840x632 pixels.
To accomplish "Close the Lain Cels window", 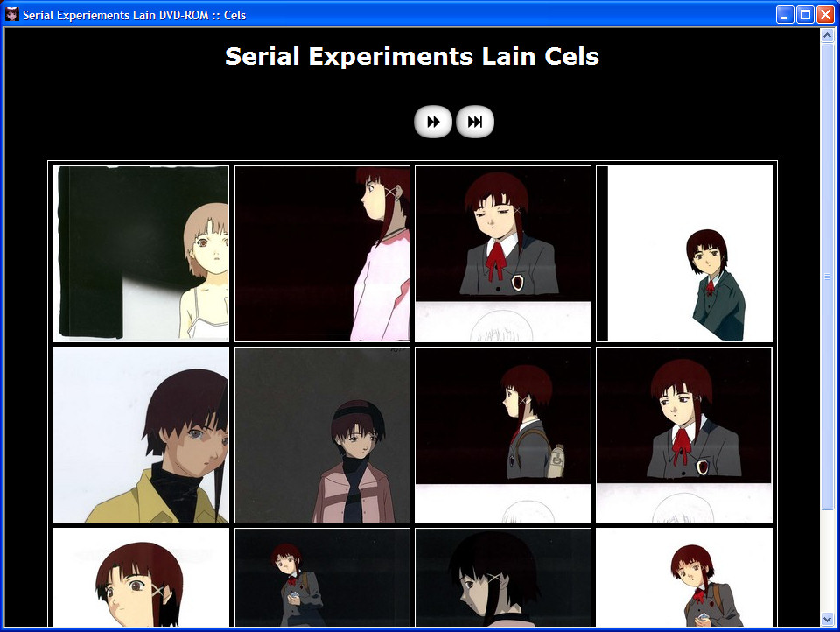I will point(824,14).
